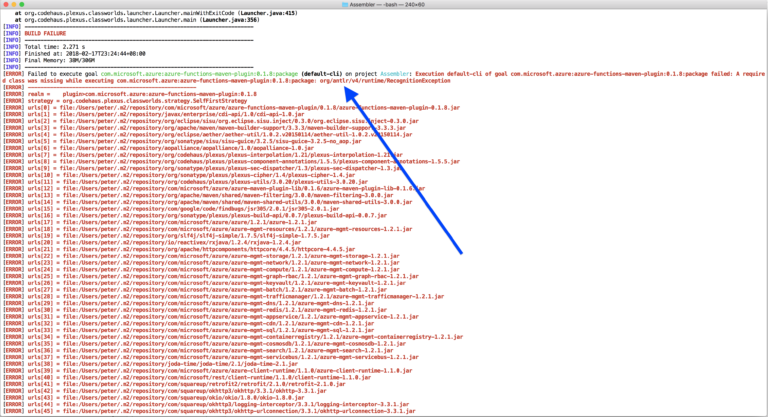
Task: Click the urls[30] azure-mgmt-redis line
Action: pyautogui.click(x=195, y=310)
